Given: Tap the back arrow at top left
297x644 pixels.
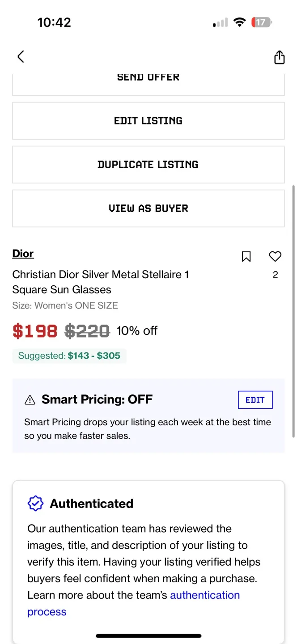Looking at the screenshot, I should pyautogui.click(x=21, y=57).
